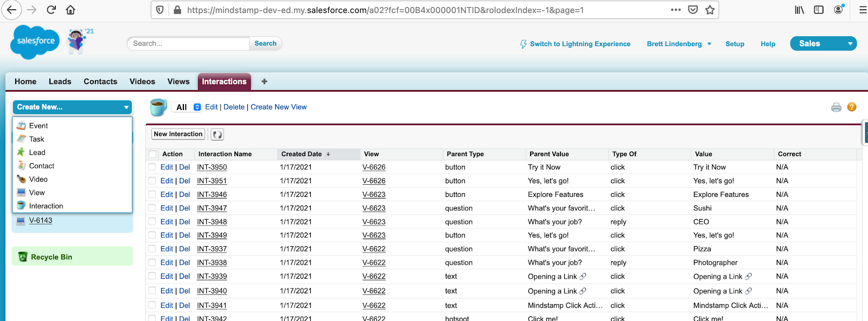
Task: Choose Interaction from Create New menu
Action: (46, 206)
